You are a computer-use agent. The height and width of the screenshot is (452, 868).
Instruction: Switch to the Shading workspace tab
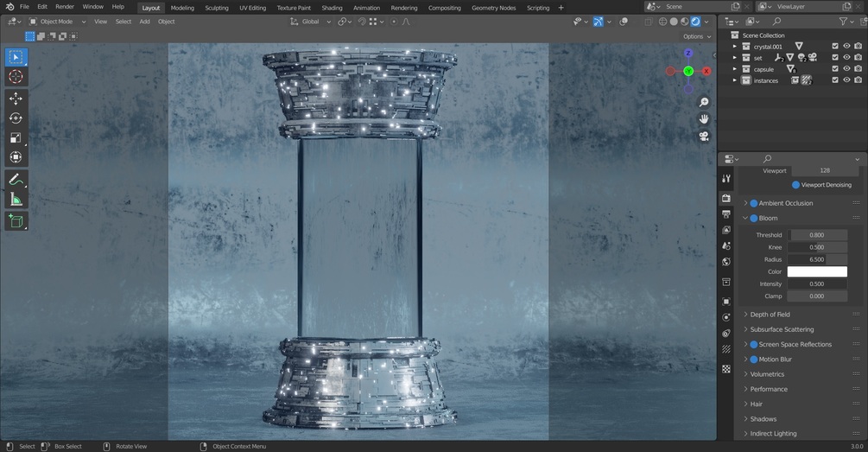[333, 8]
